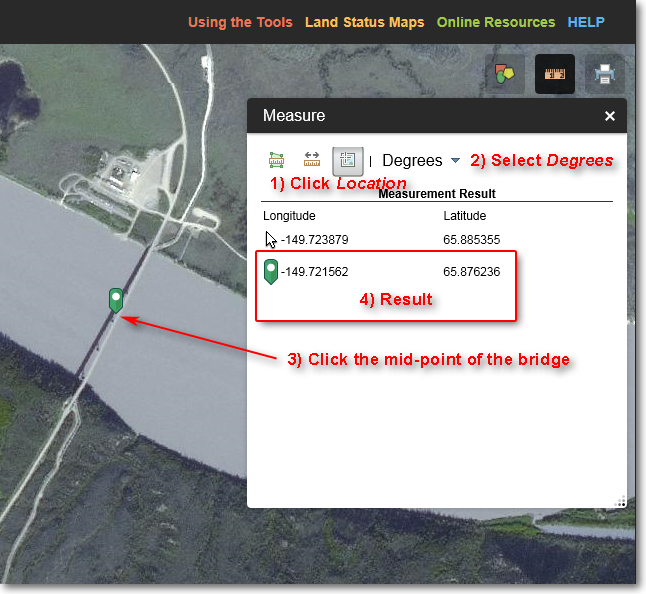
Task: Expand the Degrees units dropdown arrow
Action: pyautogui.click(x=455, y=160)
